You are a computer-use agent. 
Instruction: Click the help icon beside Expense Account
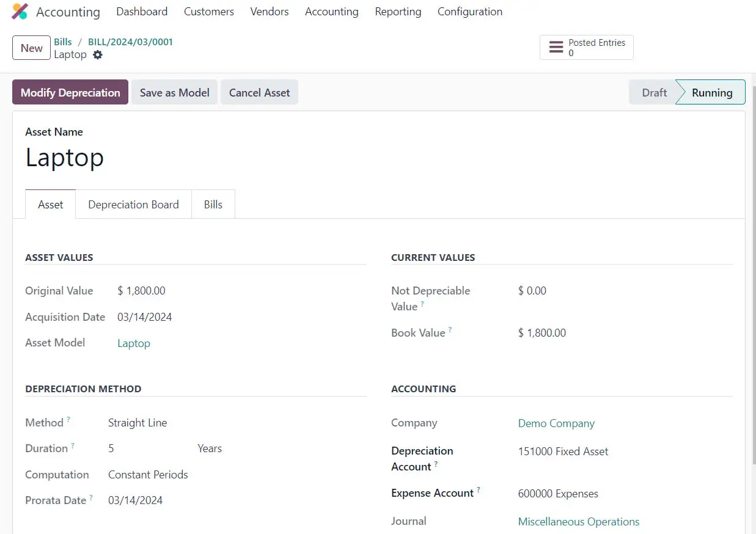(479, 490)
